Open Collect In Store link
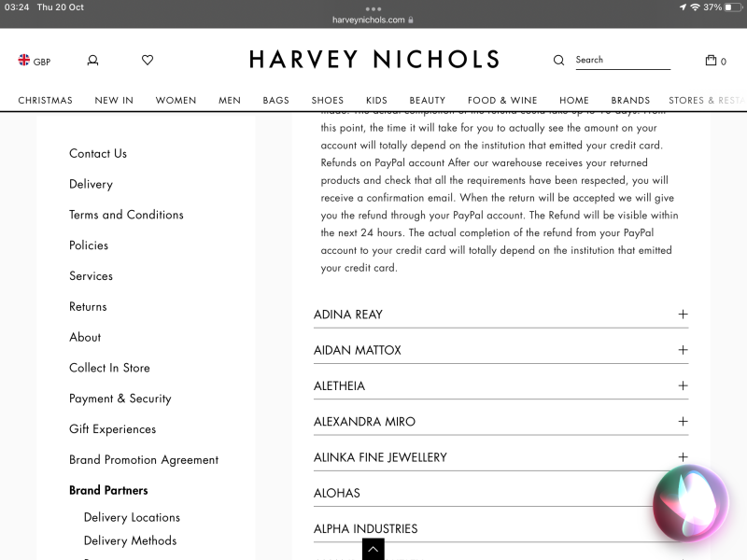 point(109,368)
